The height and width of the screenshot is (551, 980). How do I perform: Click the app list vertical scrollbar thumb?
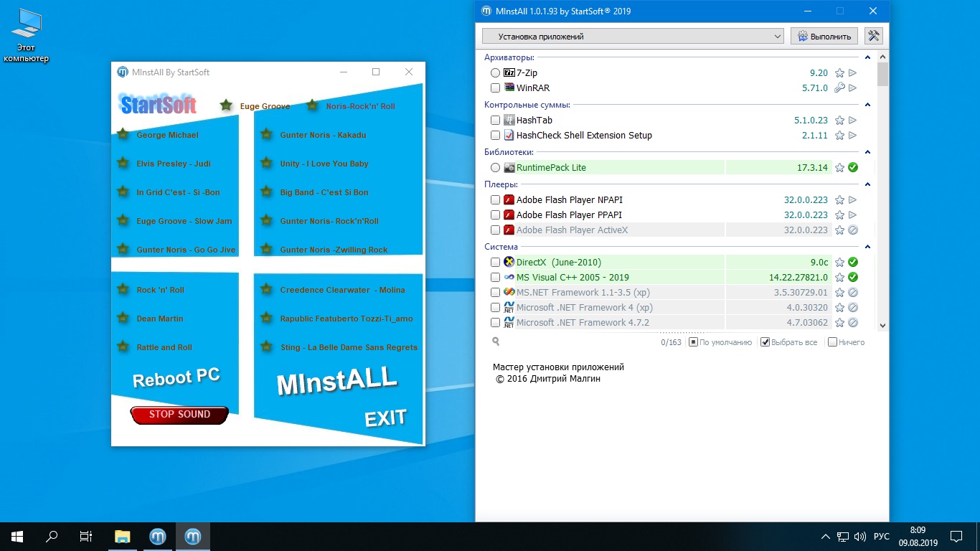[882, 75]
